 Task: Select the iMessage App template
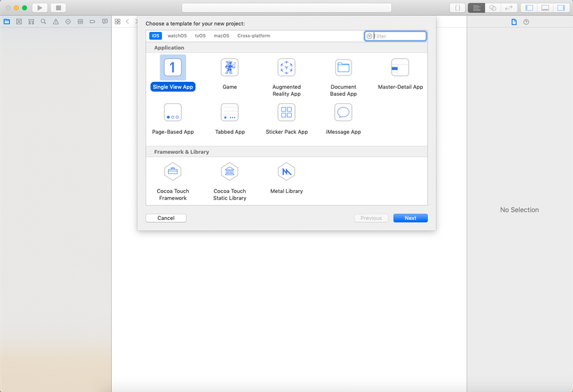click(x=343, y=119)
